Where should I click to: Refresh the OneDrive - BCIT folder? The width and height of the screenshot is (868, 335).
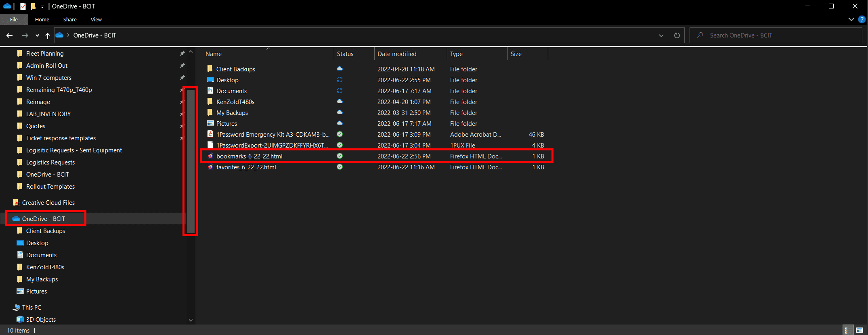pyautogui.click(x=677, y=35)
